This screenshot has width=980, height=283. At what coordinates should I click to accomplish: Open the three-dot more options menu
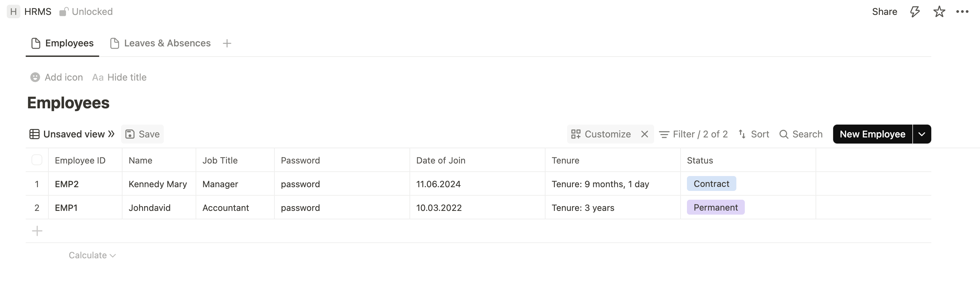tap(962, 12)
